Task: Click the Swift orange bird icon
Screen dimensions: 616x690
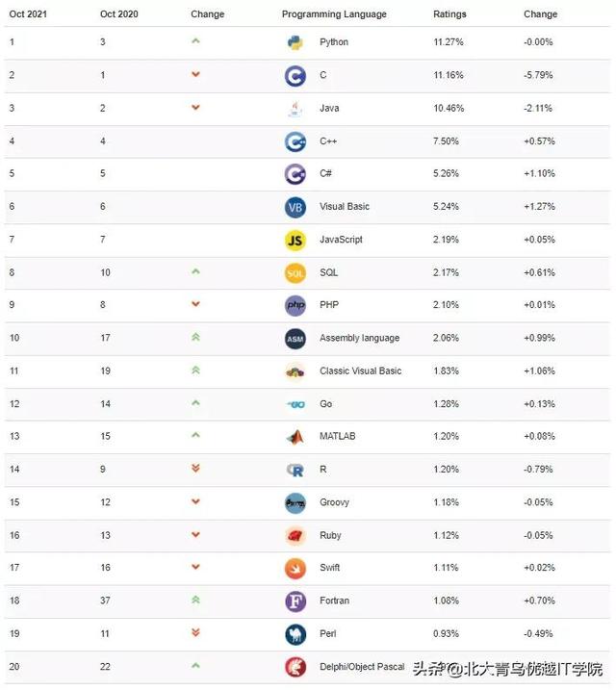Action: pos(295,569)
